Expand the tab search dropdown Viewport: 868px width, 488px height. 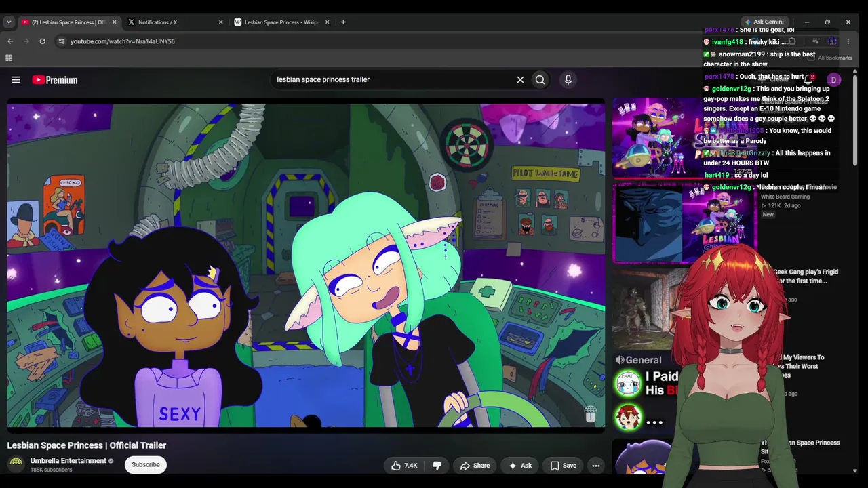click(x=9, y=22)
